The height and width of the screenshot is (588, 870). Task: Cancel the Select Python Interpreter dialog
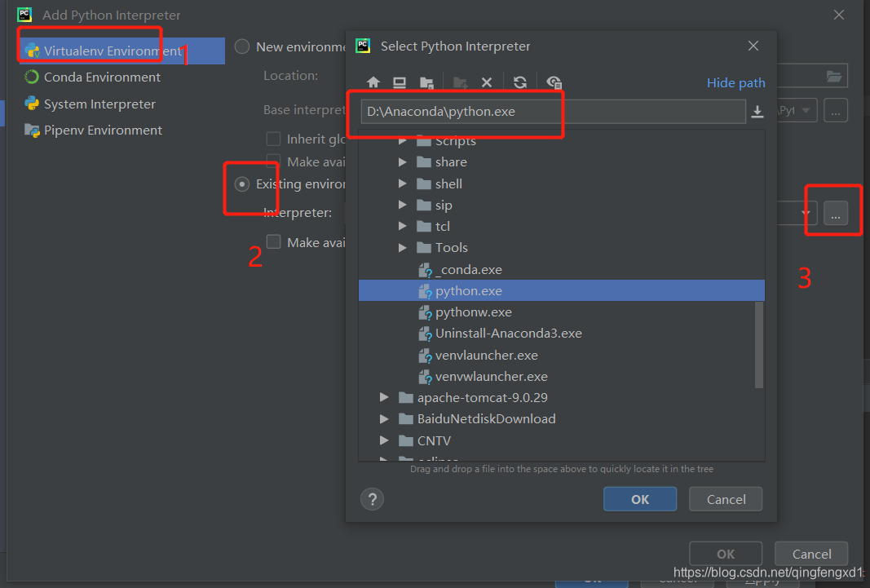point(726,499)
